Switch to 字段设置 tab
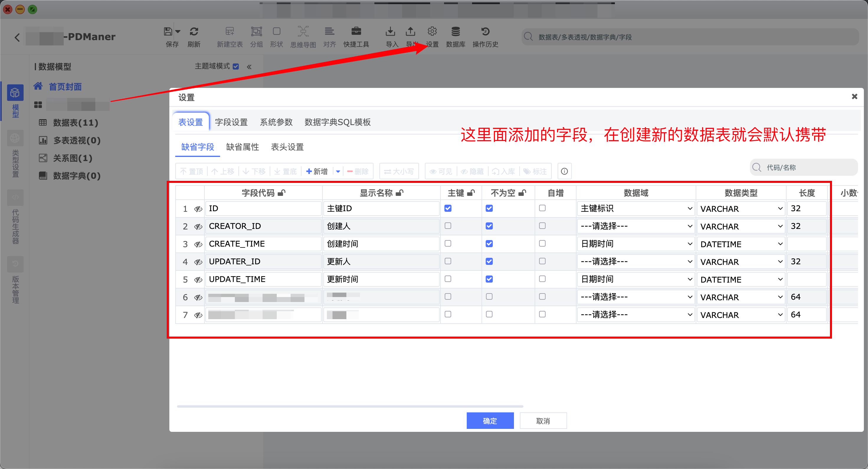Image resolution: width=868 pixels, height=469 pixels. click(231, 122)
